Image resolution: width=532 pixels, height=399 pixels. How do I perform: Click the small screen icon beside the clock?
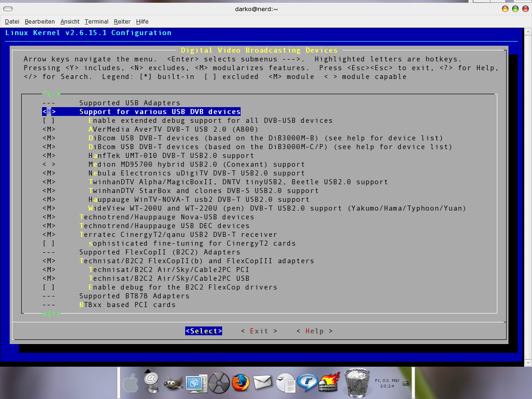(406, 383)
